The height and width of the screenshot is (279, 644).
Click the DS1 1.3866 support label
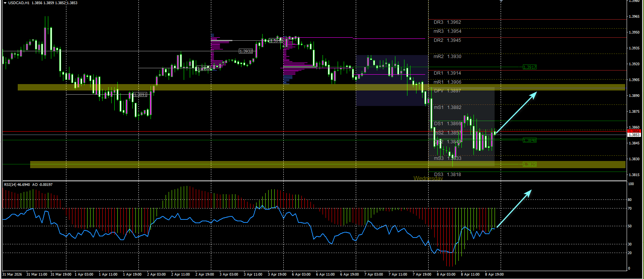tap(447, 124)
